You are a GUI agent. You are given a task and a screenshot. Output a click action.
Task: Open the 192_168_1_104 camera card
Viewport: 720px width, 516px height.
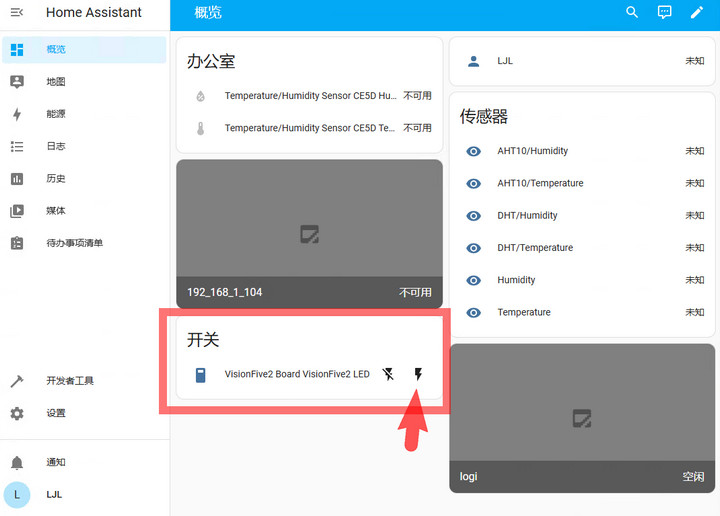(309, 234)
